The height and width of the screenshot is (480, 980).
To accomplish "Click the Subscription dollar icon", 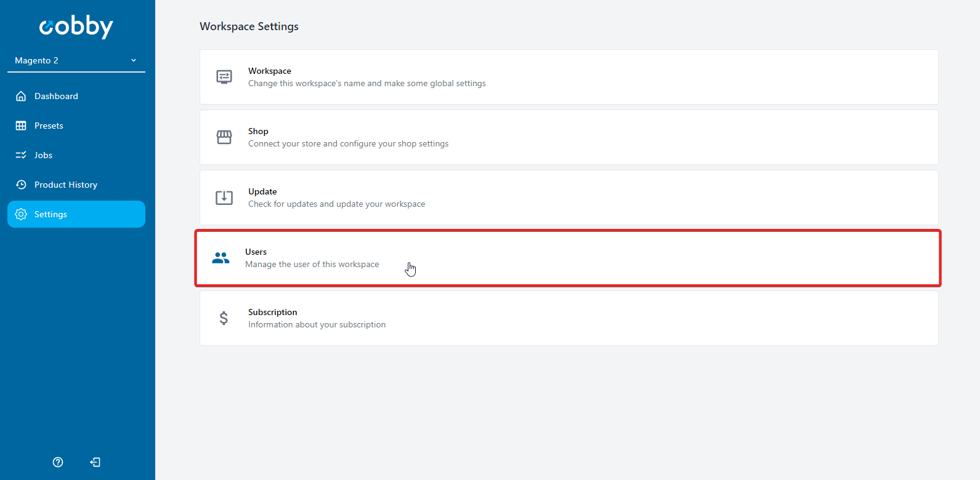I will pos(224,318).
